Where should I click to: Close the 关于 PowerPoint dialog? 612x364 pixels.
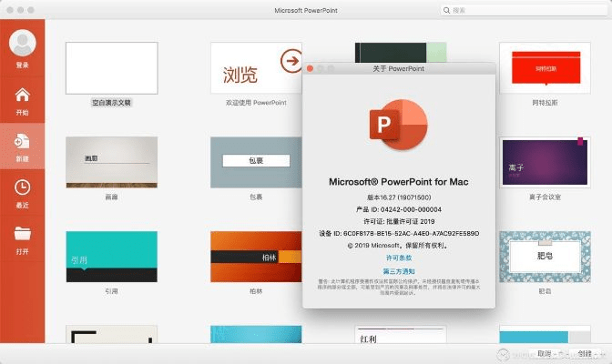(x=311, y=68)
